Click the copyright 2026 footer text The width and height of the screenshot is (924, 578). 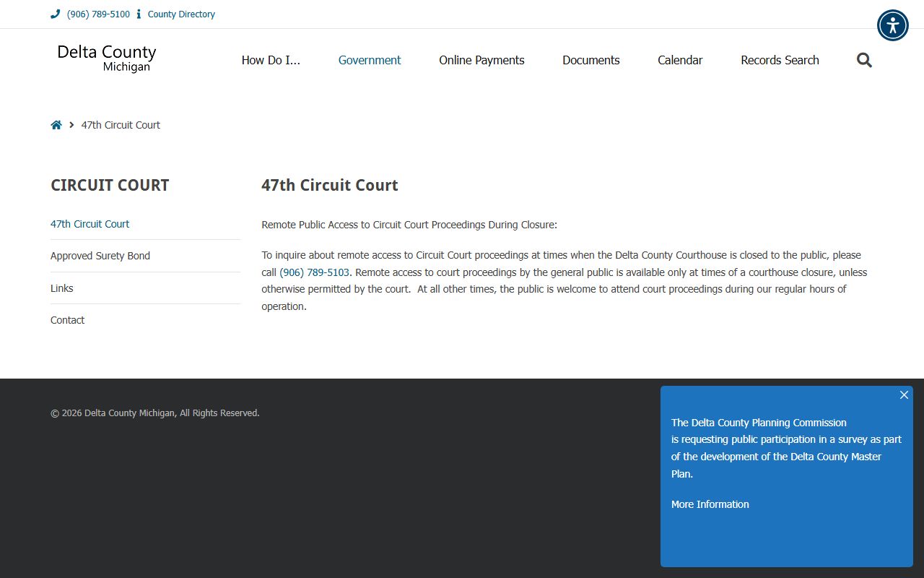pyautogui.click(x=155, y=413)
